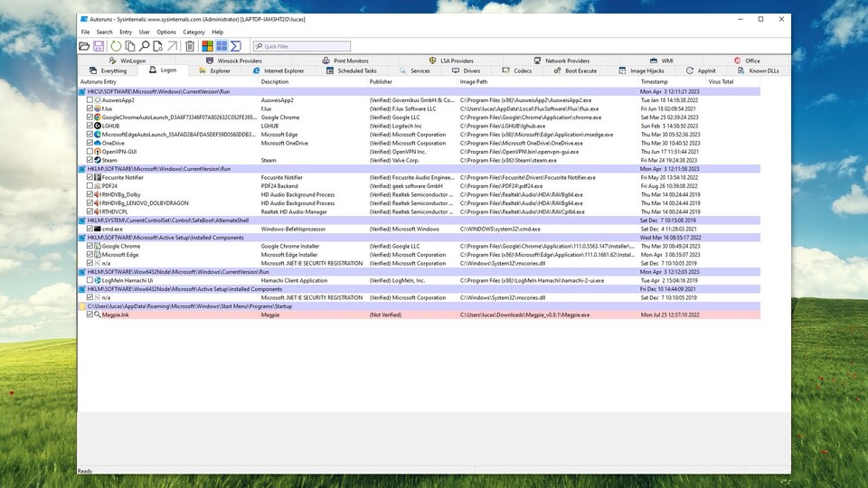Select the HKCU\SOFTWARE\Microsoft\Windows\CurrentVersion\Run key row

tap(419, 92)
